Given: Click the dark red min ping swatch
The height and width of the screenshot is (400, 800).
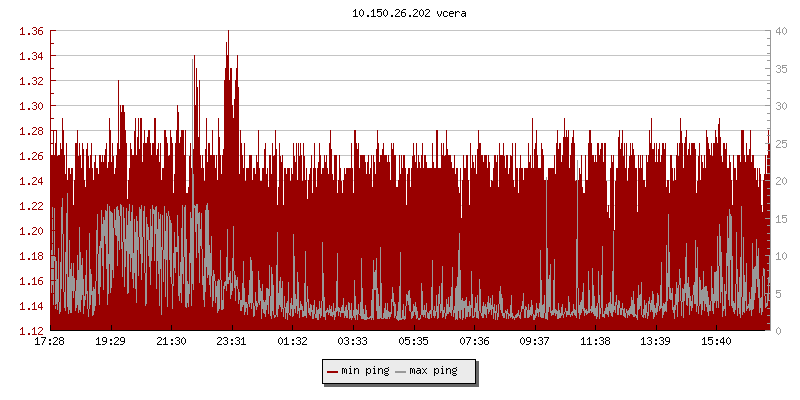Looking at the screenshot, I should (x=333, y=371).
